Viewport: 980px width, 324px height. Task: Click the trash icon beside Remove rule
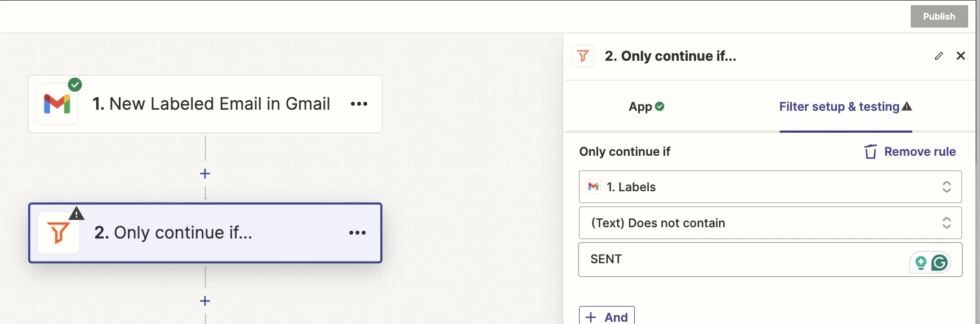coord(871,152)
